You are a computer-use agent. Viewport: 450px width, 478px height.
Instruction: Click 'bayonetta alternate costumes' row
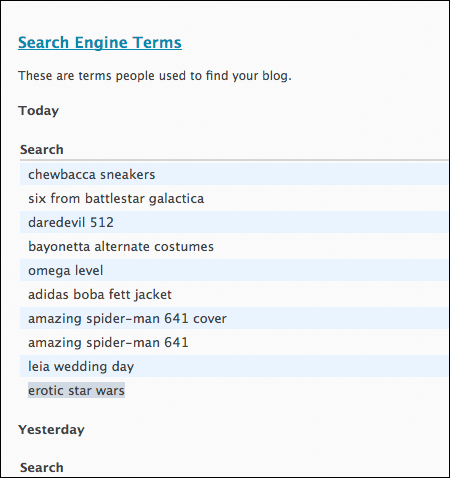[234, 246]
